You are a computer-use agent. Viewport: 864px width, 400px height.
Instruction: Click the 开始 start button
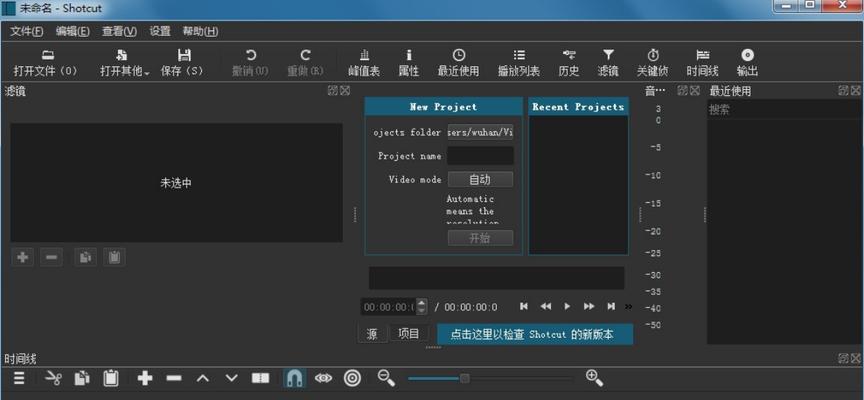pos(480,238)
